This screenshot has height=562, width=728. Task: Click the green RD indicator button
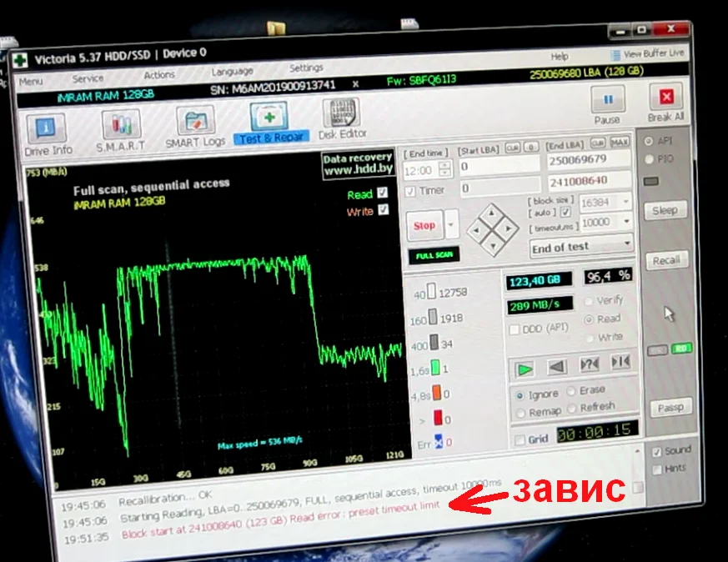pyautogui.click(x=681, y=348)
